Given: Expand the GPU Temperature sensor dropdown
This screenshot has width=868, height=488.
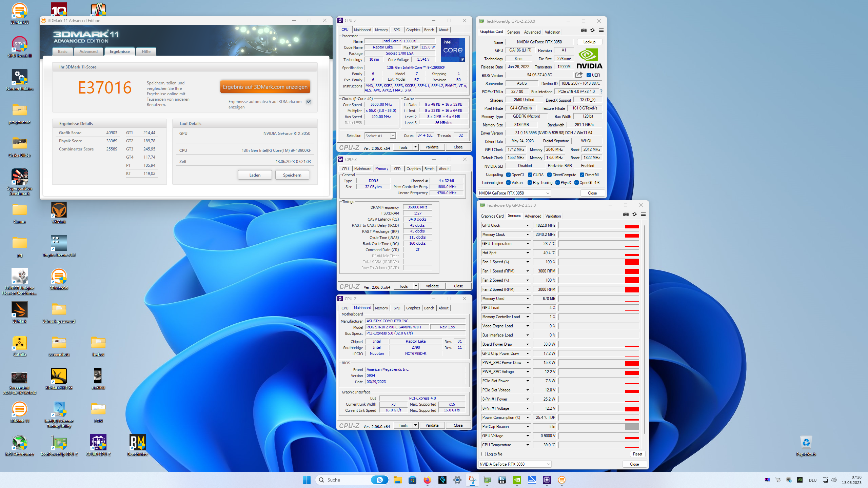Looking at the screenshot, I should pyautogui.click(x=528, y=244).
